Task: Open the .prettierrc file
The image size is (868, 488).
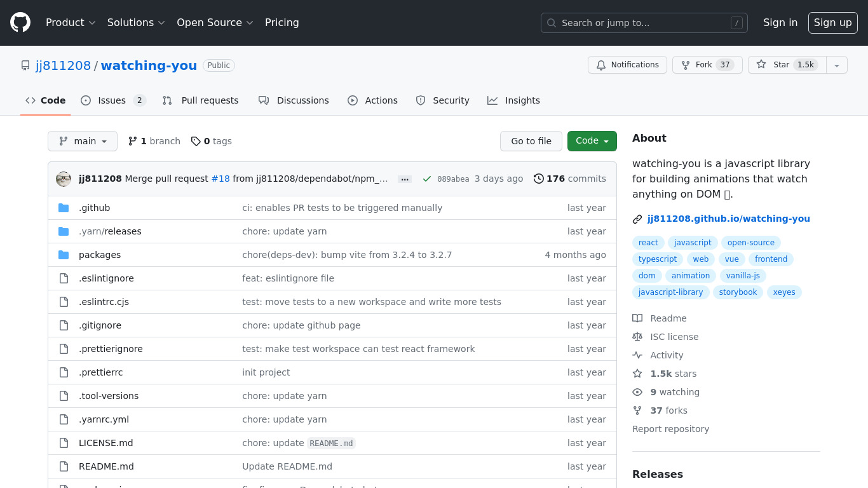Action: 100,372
